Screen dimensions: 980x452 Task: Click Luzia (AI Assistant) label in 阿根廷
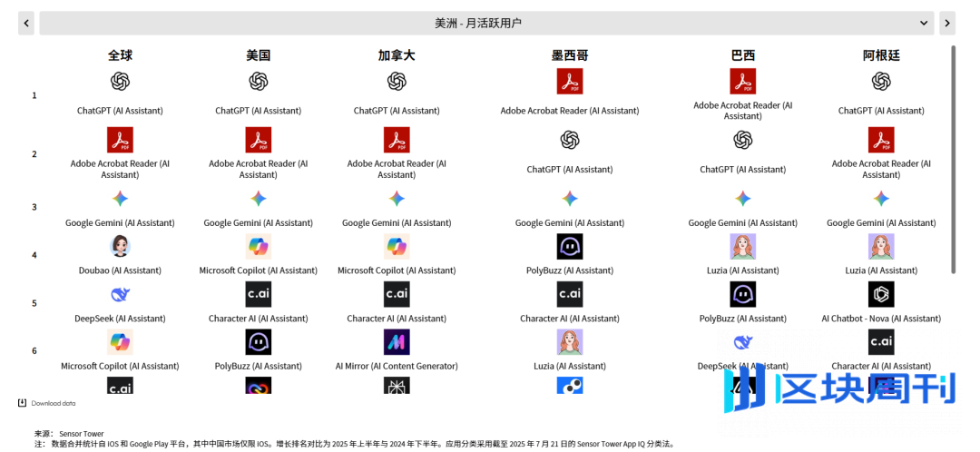click(880, 270)
